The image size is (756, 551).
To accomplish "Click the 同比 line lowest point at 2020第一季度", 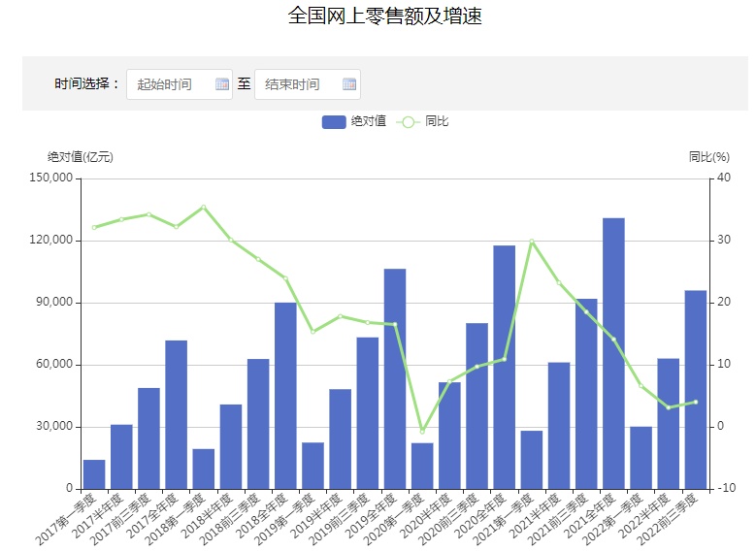I will tap(422, 431).
